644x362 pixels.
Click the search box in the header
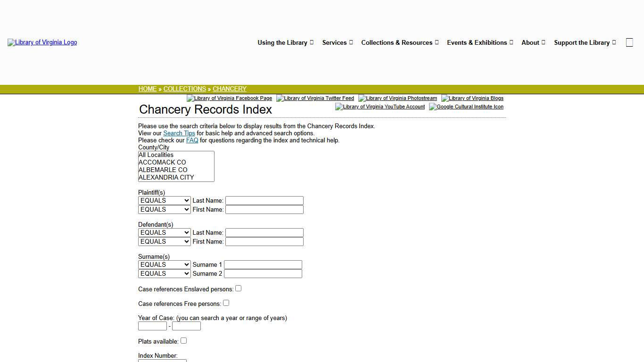[629, 42]
